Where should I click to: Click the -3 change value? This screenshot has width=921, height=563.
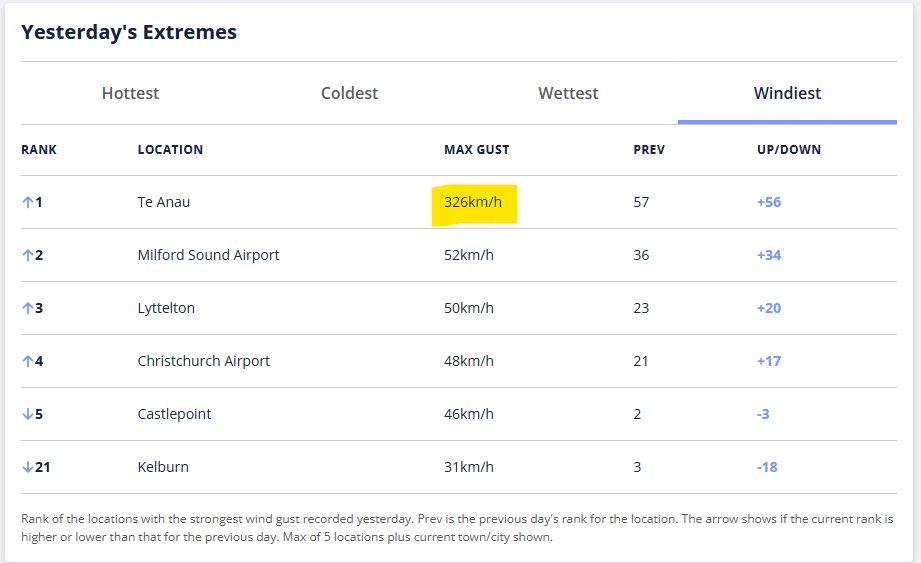(x=763, y=414)
